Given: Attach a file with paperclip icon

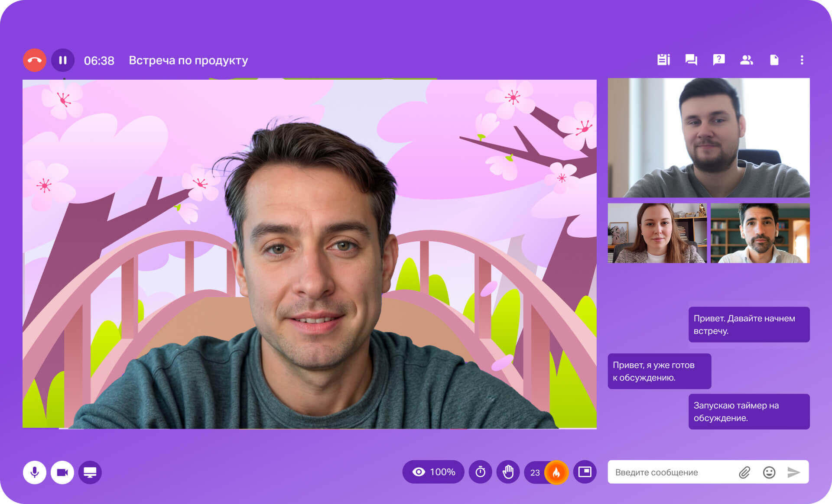Looking at the screenshot, I should (744, 472).
